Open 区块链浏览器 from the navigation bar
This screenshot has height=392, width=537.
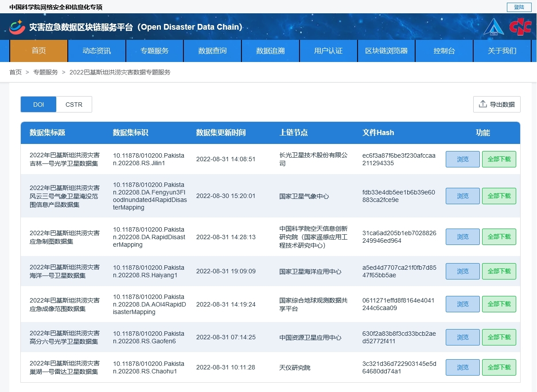click(x=386, y=51)
